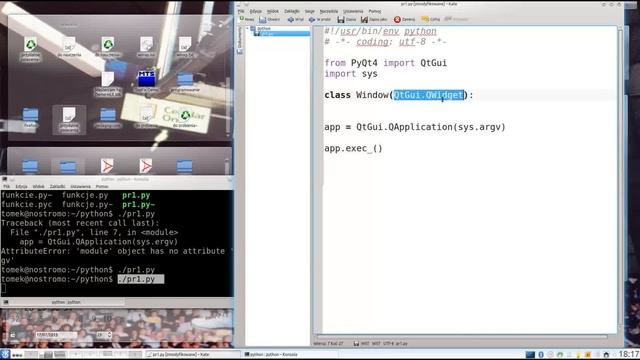Open the Pomoc menu in Kate
Viewport: 640px width, 360px height.
[x=375, y=11]
